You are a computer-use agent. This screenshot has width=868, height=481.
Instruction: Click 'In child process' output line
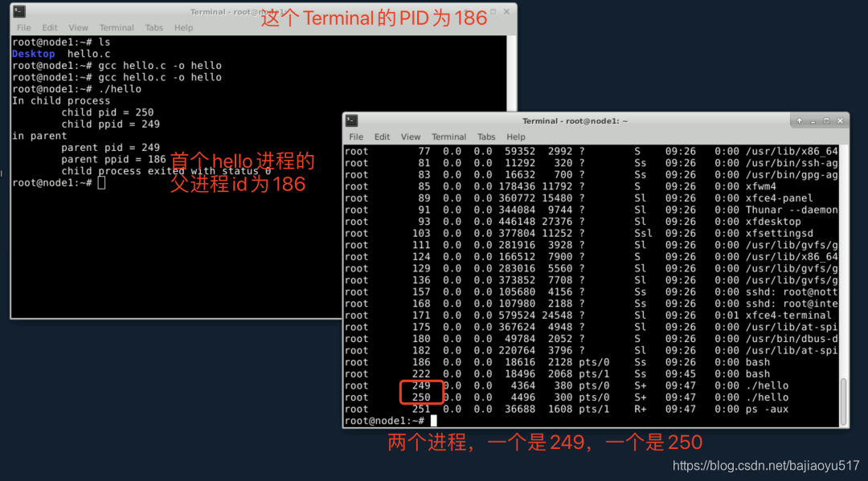click(61, 100)
